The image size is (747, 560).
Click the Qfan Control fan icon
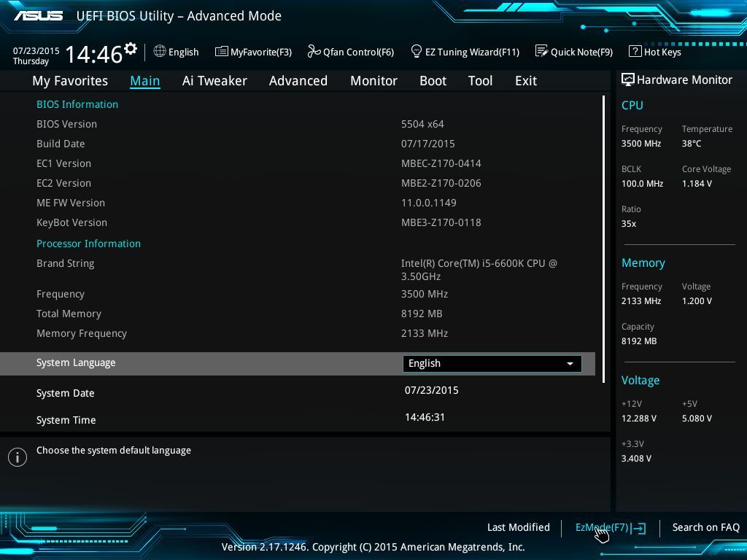[314, 51]
